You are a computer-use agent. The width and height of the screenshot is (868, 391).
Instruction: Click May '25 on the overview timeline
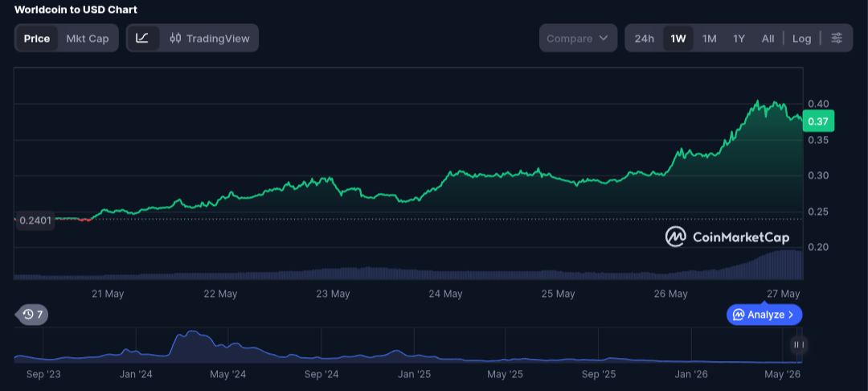pos(505,375)
